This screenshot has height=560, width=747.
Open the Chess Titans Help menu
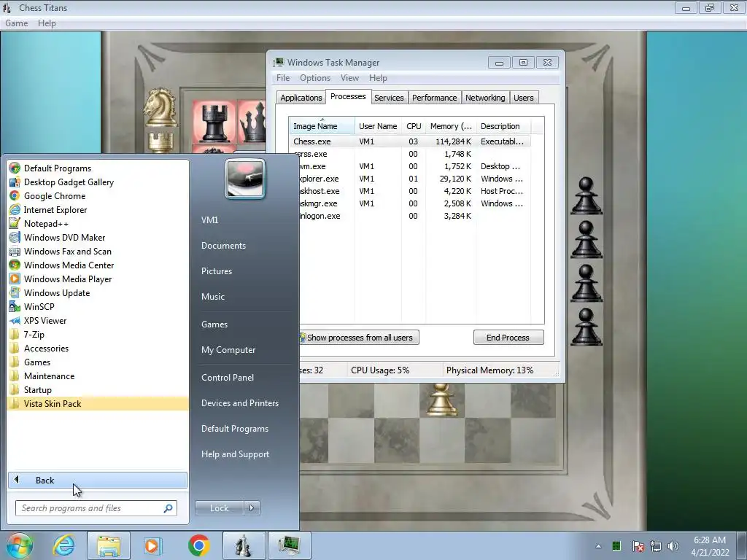(x=47, y=23)
